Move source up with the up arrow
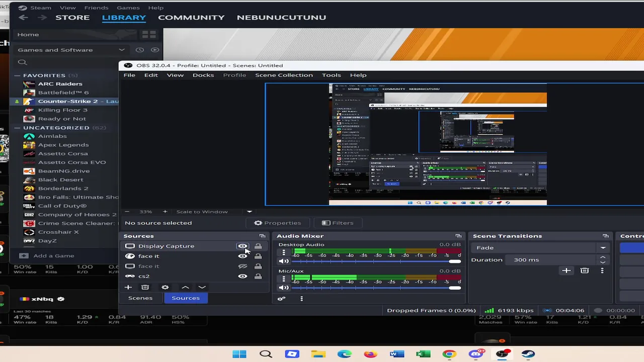Image resolution: width=644 pixels, height=362 pixels. (x=185, y=287)
